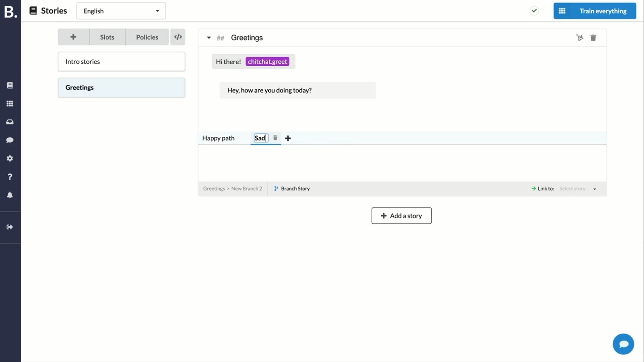Open the Slots tab
The height and width of the screenshot is (362, 644).
pyautogui.click(x=107, y=37)
